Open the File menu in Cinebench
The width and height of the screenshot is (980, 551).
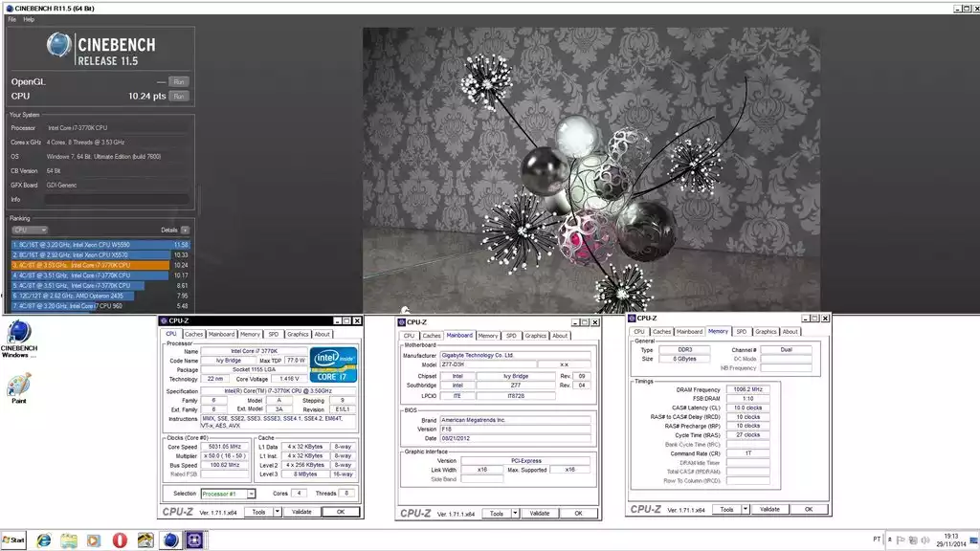click(x=11, y=19)
